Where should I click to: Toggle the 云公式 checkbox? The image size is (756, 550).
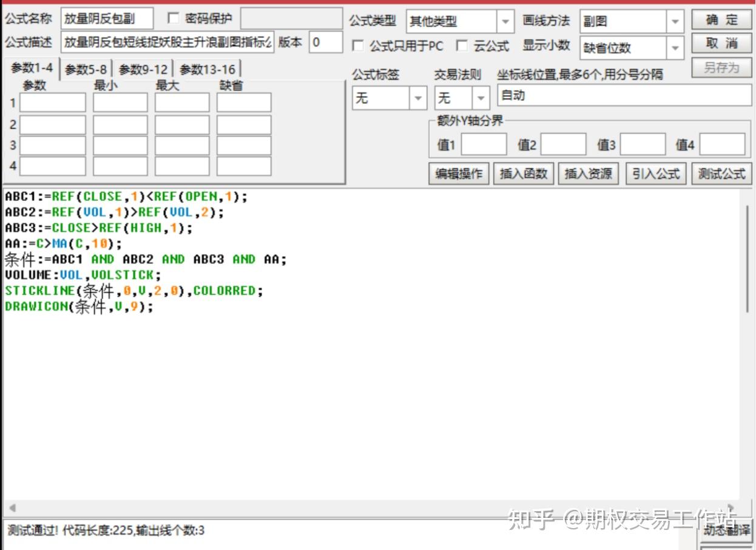(x=462, y=46)
